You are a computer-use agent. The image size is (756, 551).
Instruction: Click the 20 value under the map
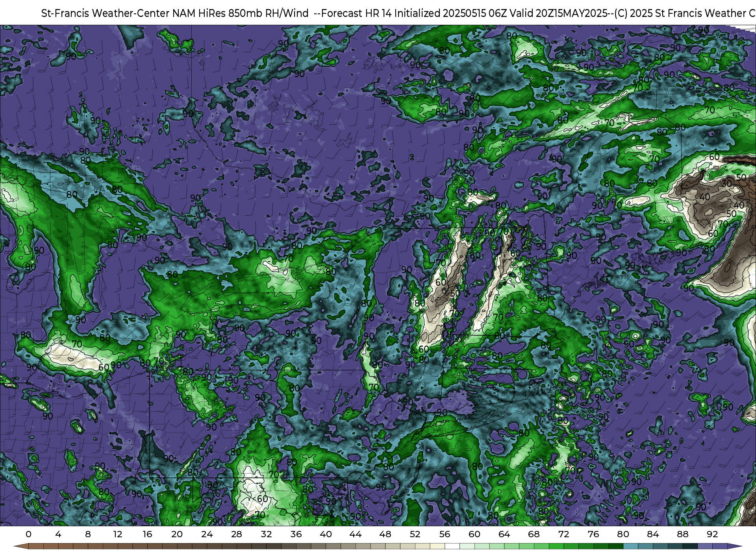pos(177,534)
